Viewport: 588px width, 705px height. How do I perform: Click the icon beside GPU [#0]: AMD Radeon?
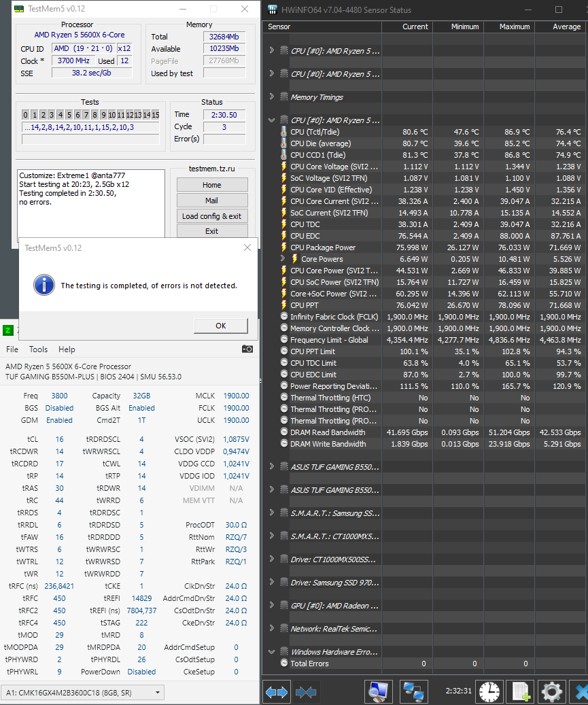pyautogui.click(x=284, y=605)
